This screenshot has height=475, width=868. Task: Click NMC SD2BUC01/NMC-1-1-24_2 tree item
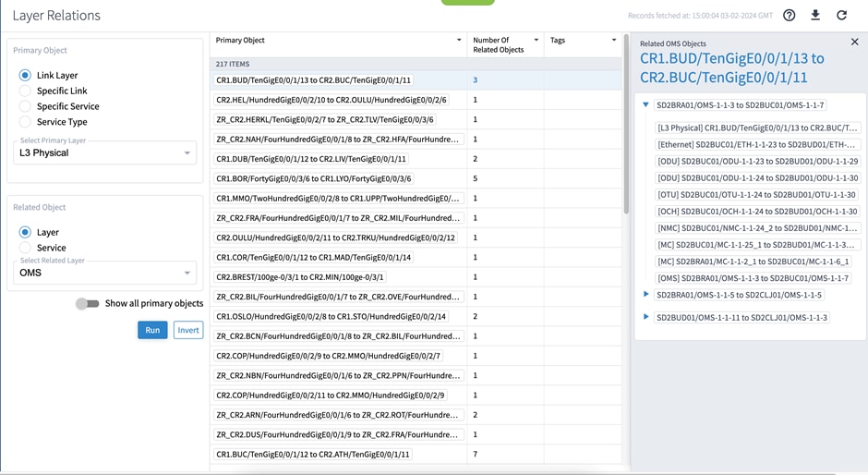pos(757,228)
